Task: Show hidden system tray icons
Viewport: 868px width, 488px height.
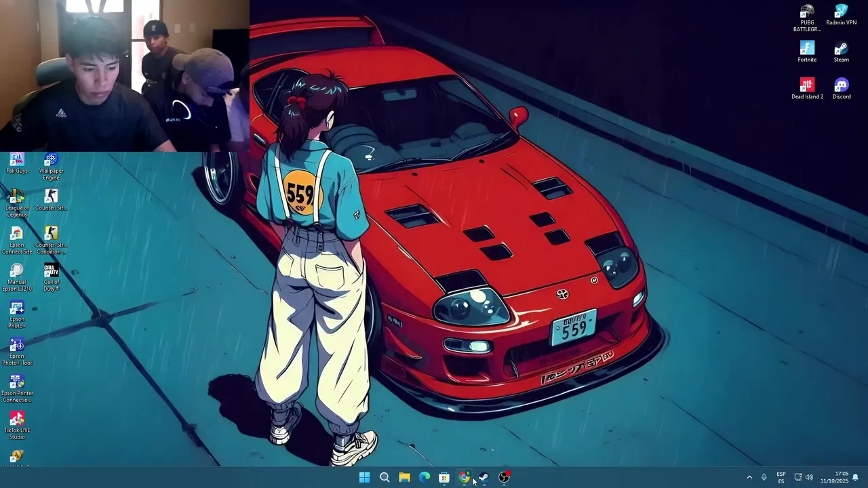Action: pos(749,477)
